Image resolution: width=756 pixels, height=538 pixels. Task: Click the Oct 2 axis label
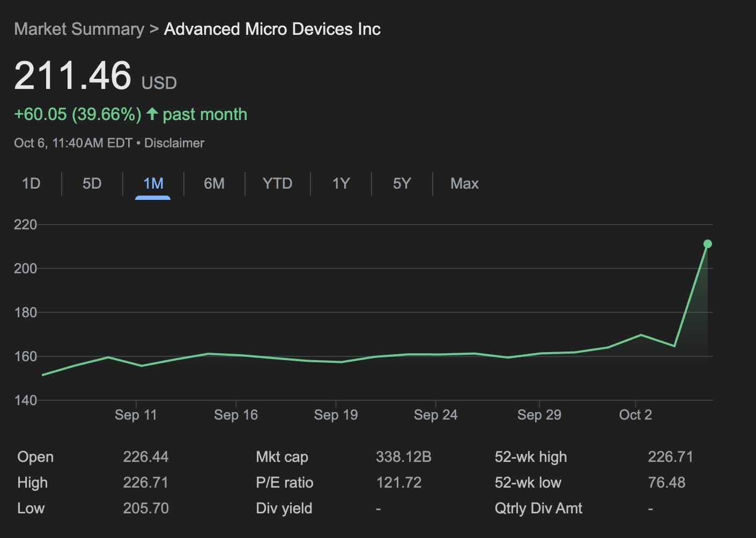pyautogui.click(x=635, y=415)
